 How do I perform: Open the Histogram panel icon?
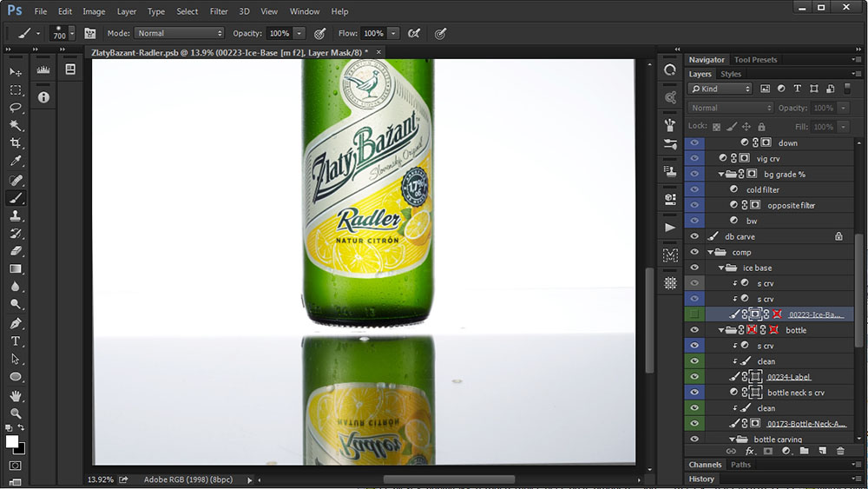(43, 69)
